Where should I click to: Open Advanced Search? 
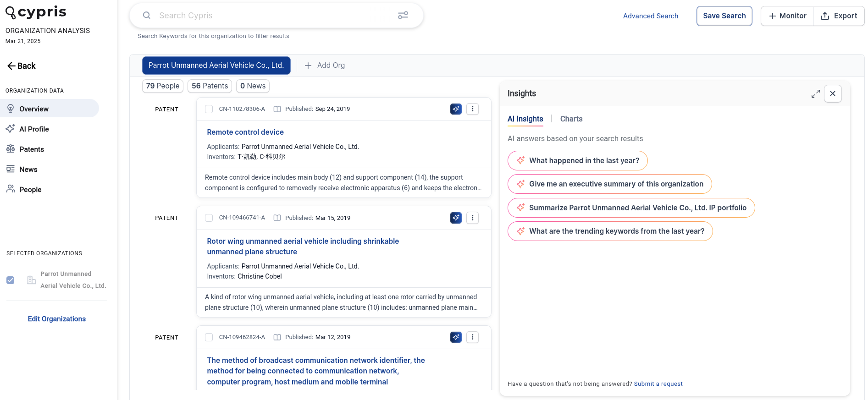coord(650,16)
